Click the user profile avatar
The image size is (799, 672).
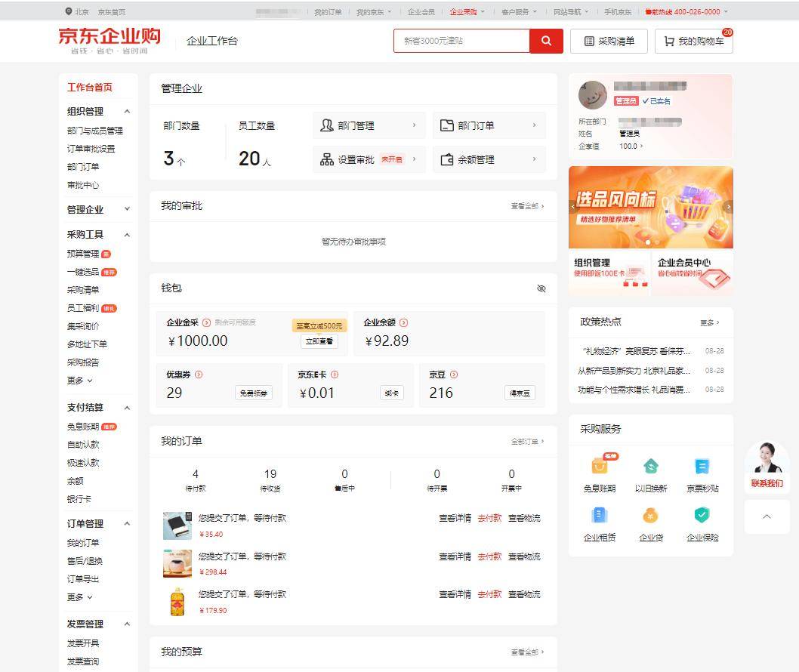[x=593, y=95]
